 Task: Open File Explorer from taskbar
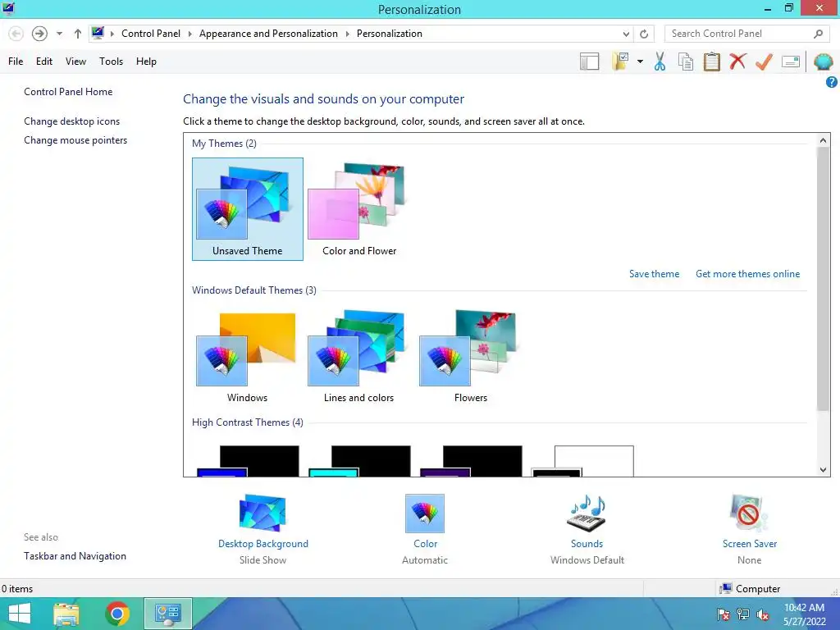66,614
